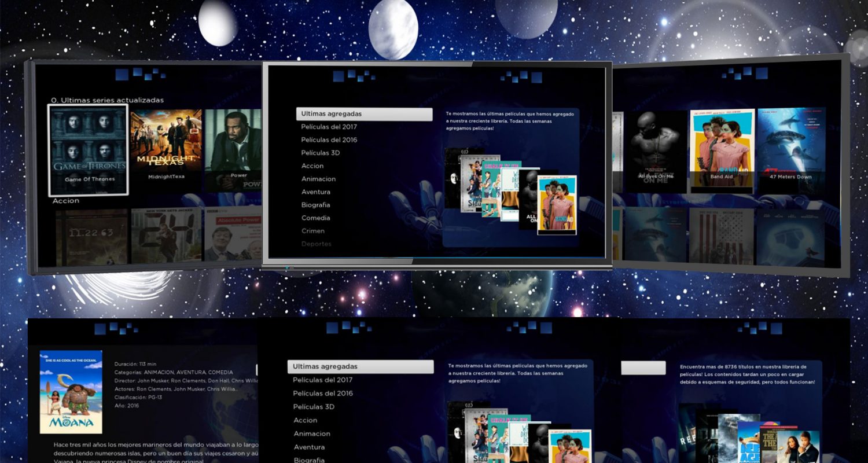This screenshot has width=868, height=463.
Task: Select Animacion in top center TV menu
Action: pos(318,179)
